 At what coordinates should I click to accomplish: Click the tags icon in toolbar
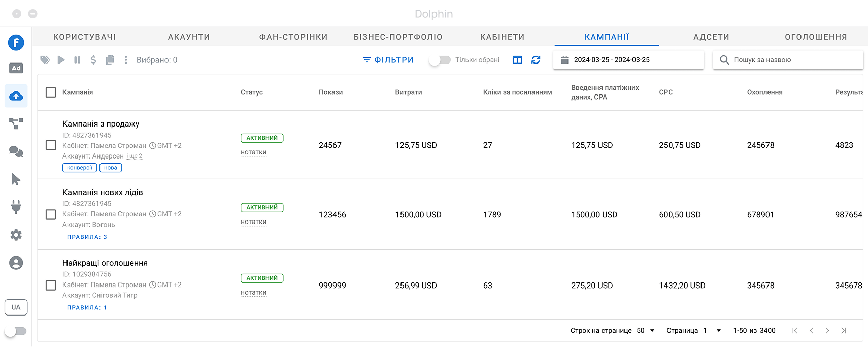pos(45,60)
